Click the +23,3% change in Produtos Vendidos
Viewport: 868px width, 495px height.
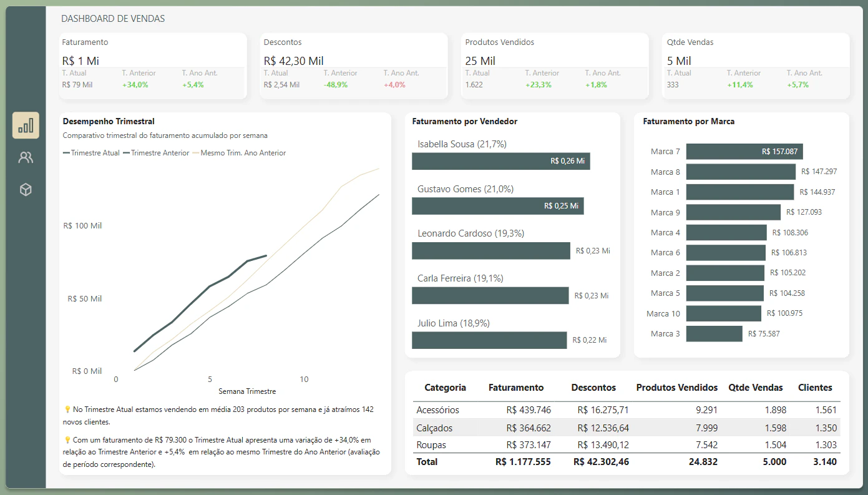pos(539,85)
